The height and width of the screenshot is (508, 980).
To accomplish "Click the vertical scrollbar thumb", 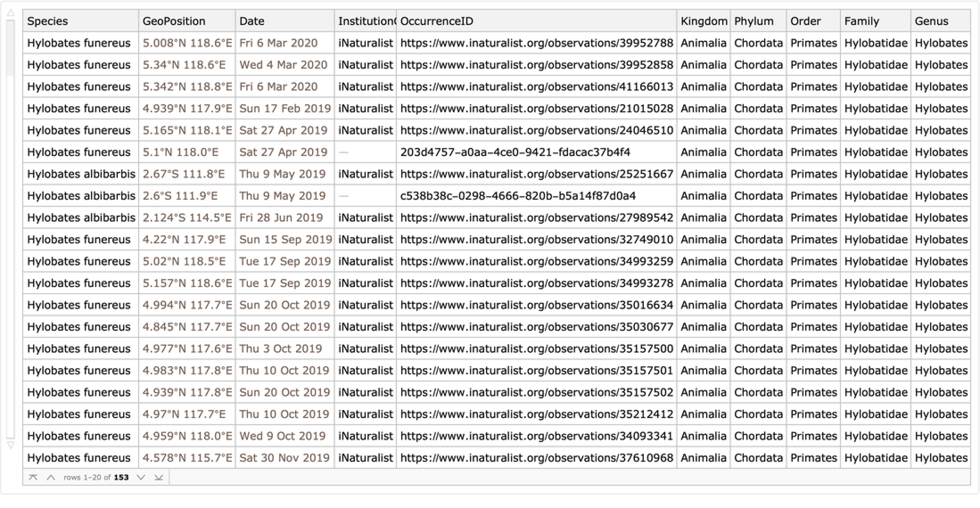I will click(x=11, y=48).
